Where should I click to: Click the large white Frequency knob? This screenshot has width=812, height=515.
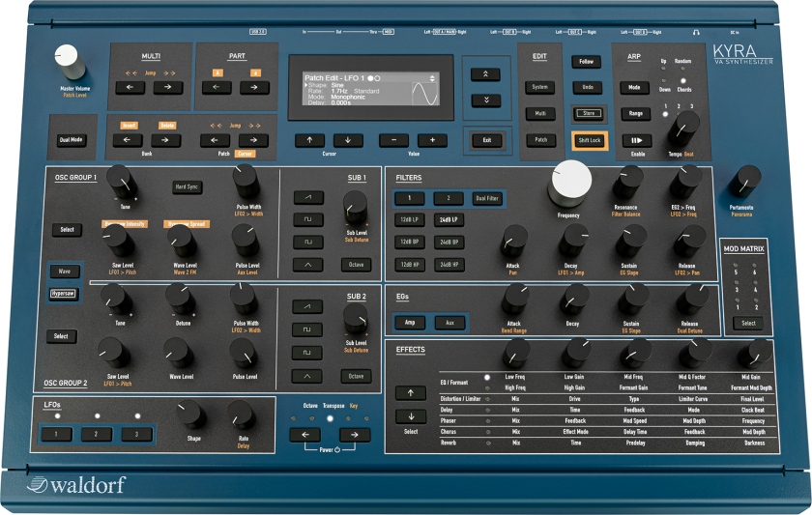[570, 184]
